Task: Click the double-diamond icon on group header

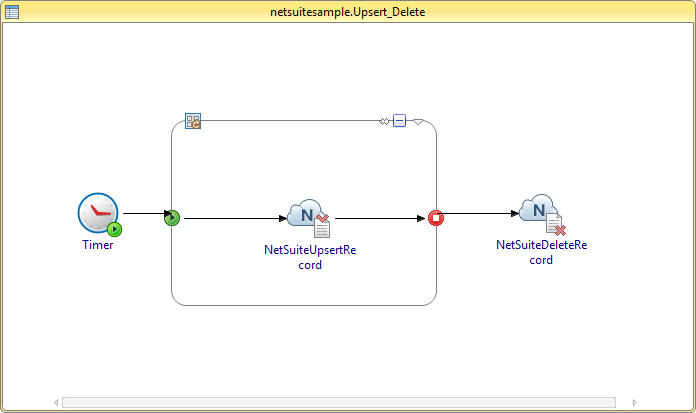Action: coord(384,121)
